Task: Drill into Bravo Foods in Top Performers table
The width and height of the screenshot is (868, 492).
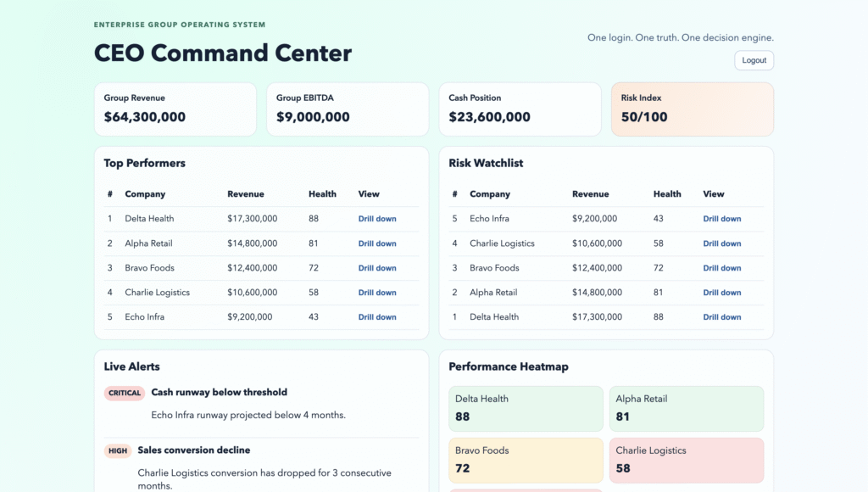Action: point(376,268)
